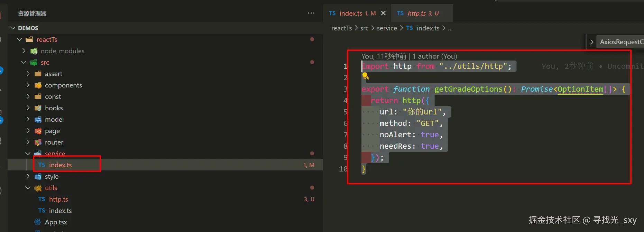644x232 pixels.
Task: Expand the hooks folder chevron
Action: tap(28, 108)
